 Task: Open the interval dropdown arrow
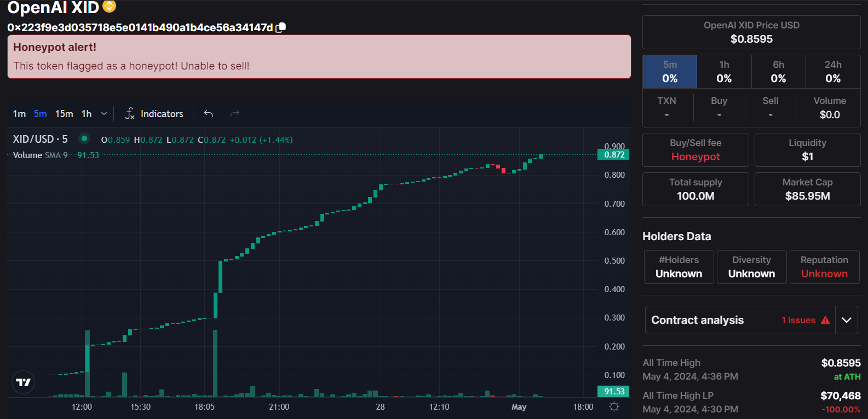tap(104, 114)
